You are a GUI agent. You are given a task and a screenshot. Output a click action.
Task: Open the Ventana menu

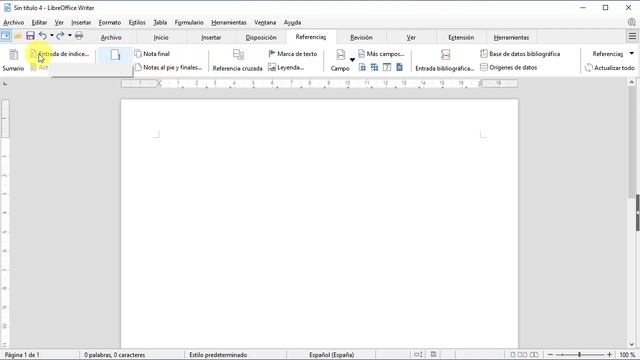[265, 22]
